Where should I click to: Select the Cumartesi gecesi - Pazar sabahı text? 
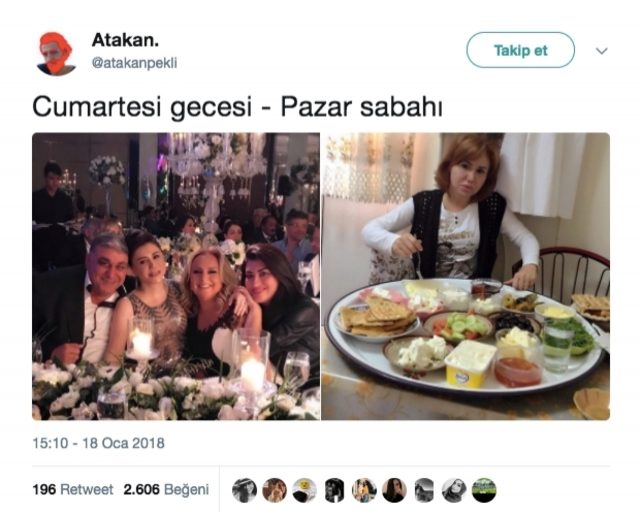pos(237,107)
